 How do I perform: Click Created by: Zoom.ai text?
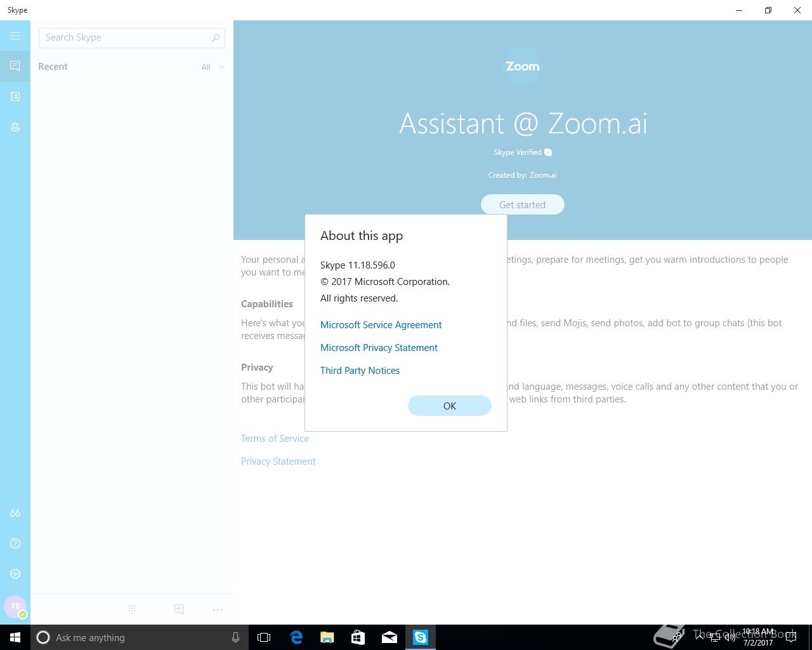[522, 175]
